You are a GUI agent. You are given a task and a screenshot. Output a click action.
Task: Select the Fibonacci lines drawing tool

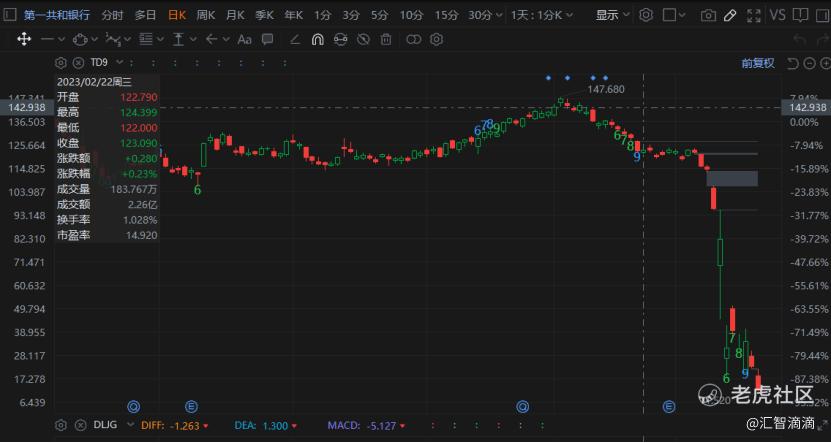[x=145, y=39]
